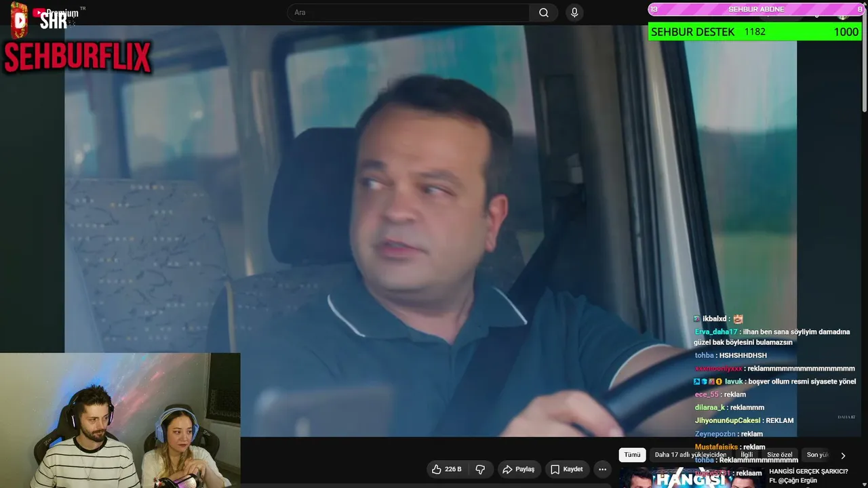Share the video via Paylaş
Screen dimensions: 868x488
point(518,469)
